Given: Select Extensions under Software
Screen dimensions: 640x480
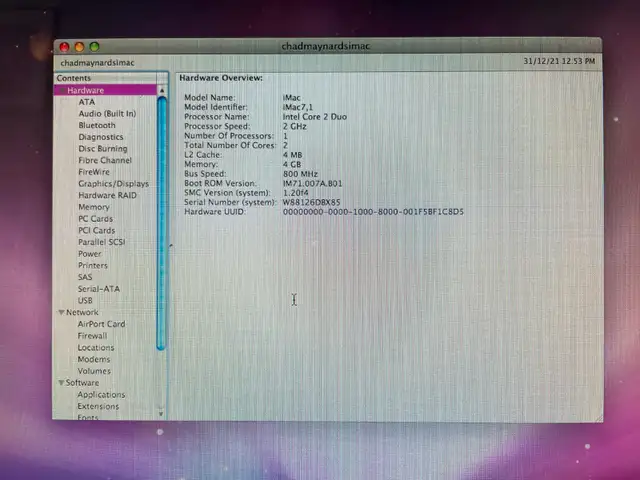Looking at the screenshot, I should pyautogui.click(x=98, y=407).
